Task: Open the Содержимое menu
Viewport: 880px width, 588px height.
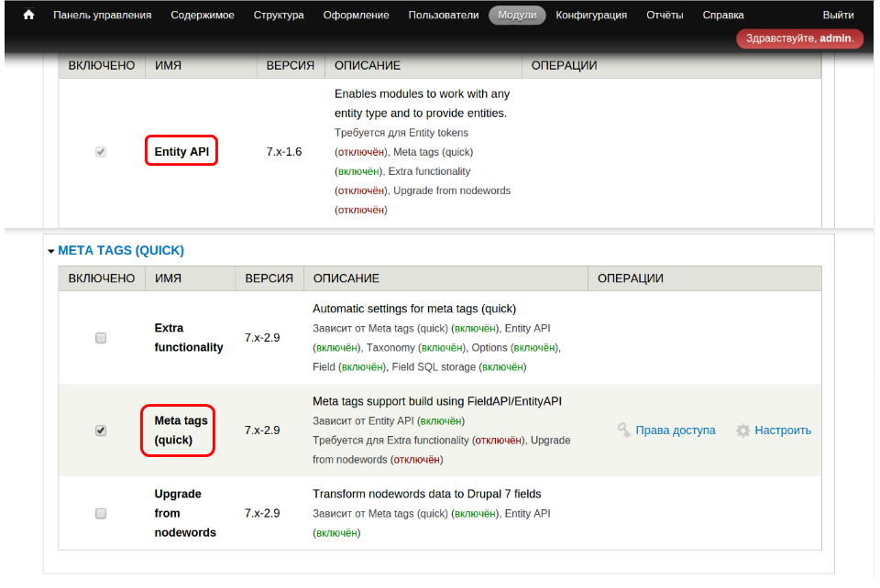Action: pyautogui.click(x=203, y=15)
